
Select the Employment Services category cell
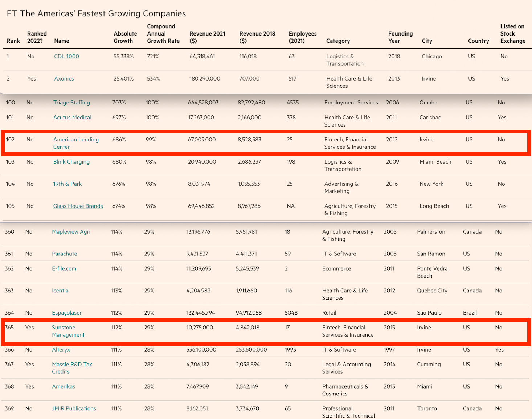(351, 103)
